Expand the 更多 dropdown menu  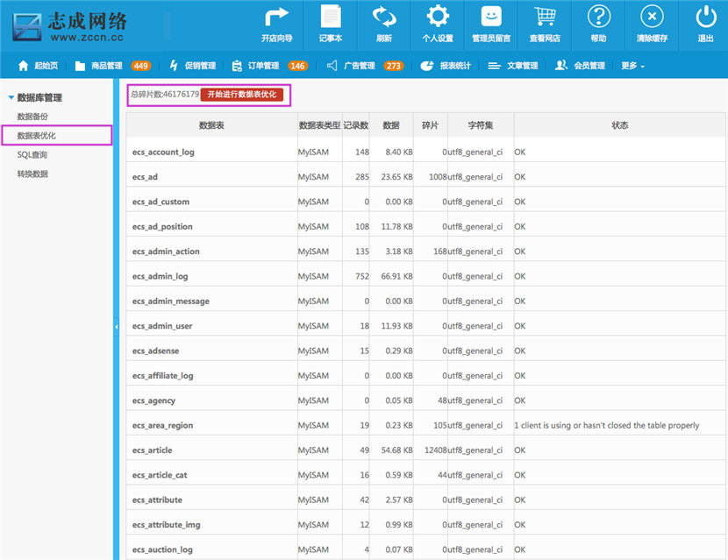tap(632, 66)
